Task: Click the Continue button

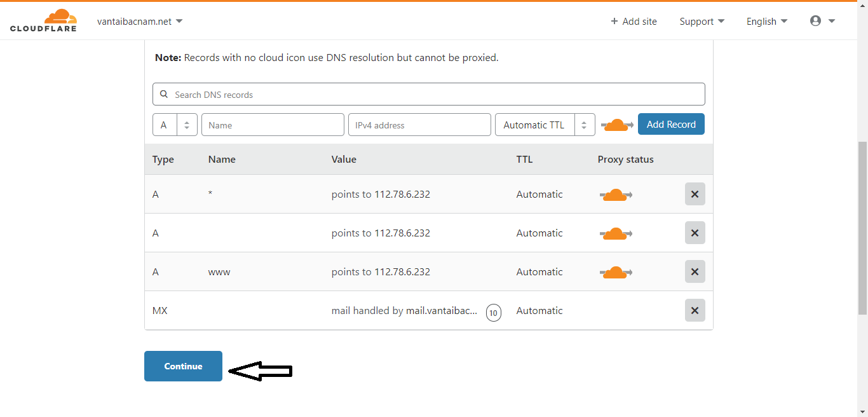Action: click(183, 366)
